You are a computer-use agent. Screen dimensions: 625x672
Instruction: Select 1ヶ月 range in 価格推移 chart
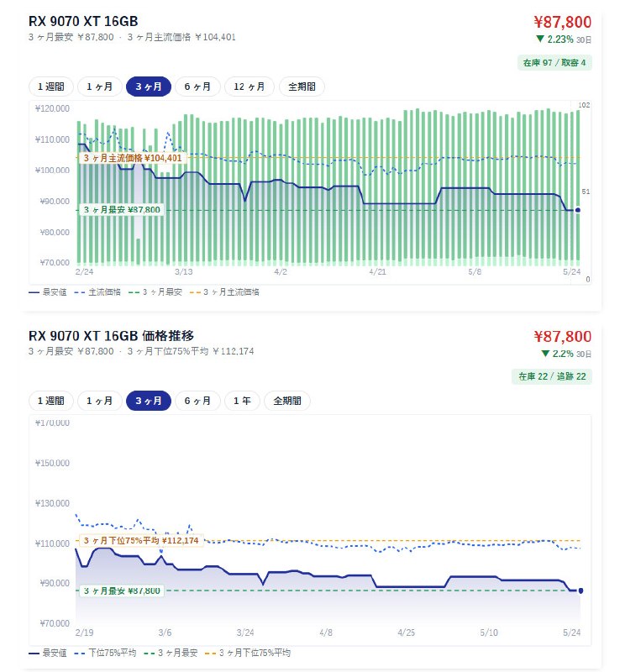coord(99,401)
